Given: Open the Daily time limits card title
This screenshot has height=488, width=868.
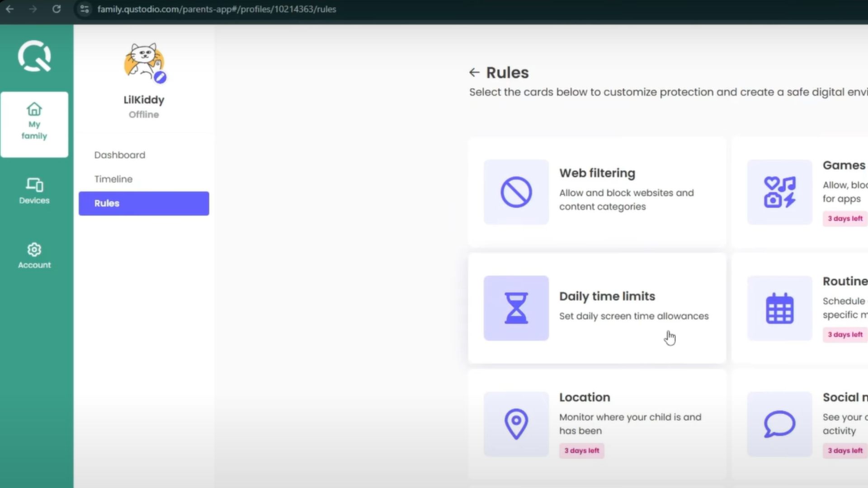Looking at the screenshot, I should pos(607,296).
